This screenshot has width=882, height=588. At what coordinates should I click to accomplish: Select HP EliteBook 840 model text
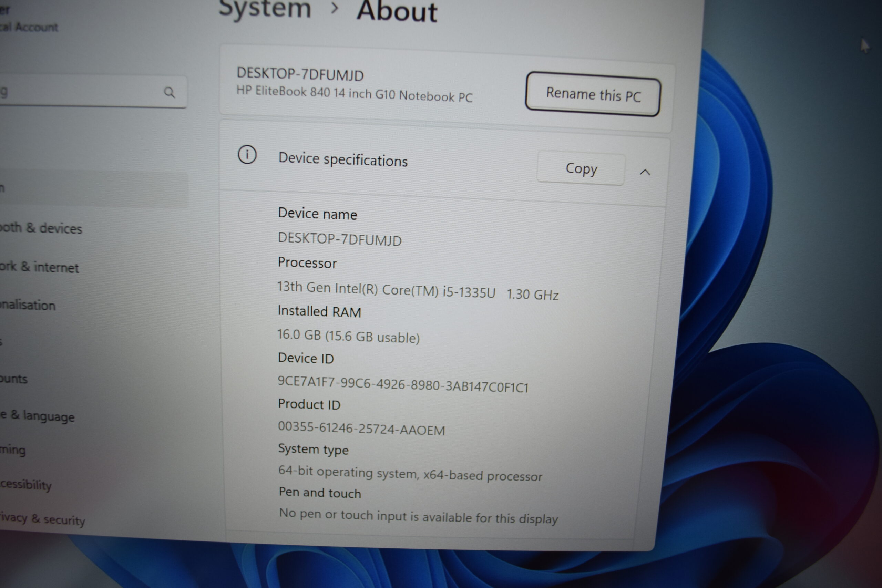355,94
